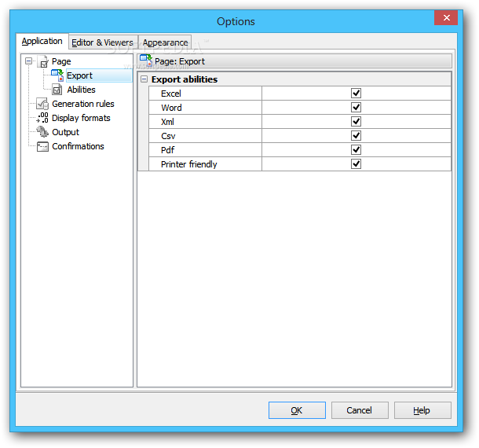The width and height of the screenshot is (479, 448).
Task: Click the Output gears icon
Action: tap(42, 132)
